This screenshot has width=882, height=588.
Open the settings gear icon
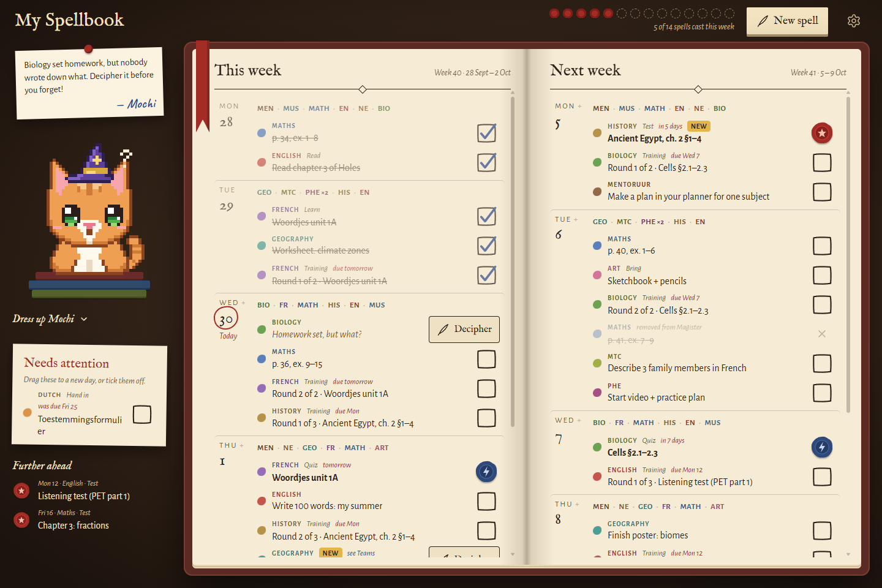click(x=854, y=21)
